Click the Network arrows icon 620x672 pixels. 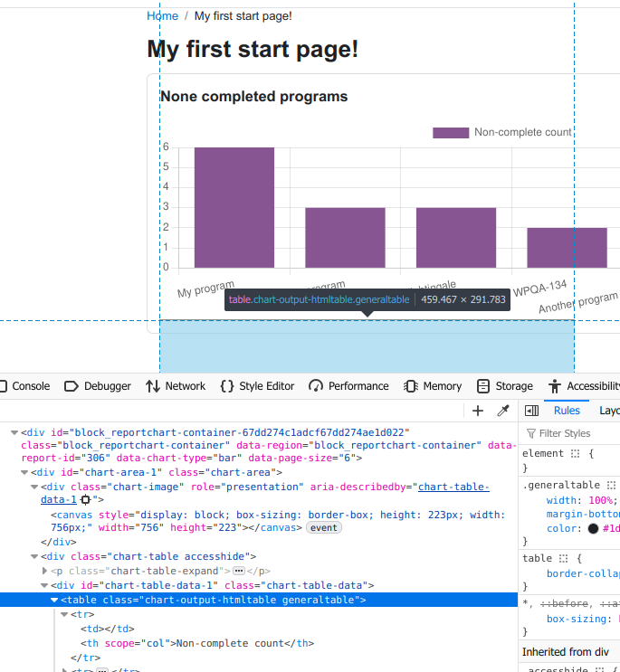click(x=153, y=386)
